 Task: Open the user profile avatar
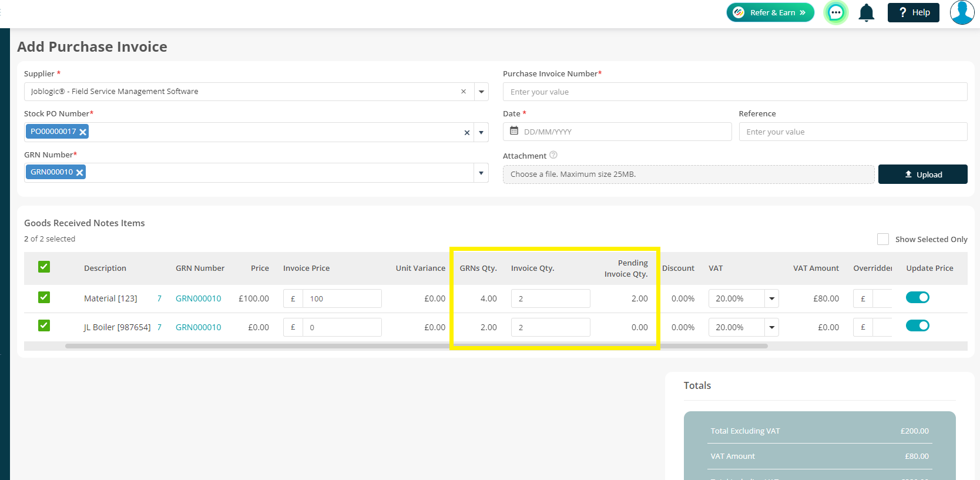pyautogui.click(x=962, y=12)
